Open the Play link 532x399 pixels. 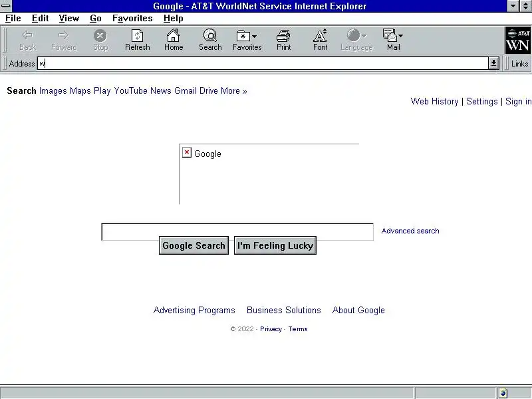[x=102, y=91]
